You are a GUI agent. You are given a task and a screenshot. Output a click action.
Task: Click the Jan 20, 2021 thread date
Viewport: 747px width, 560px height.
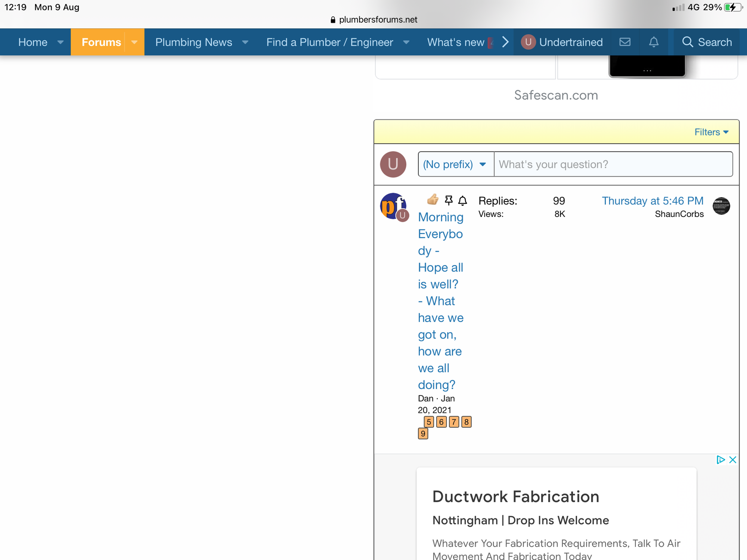(x=436, y=404)
